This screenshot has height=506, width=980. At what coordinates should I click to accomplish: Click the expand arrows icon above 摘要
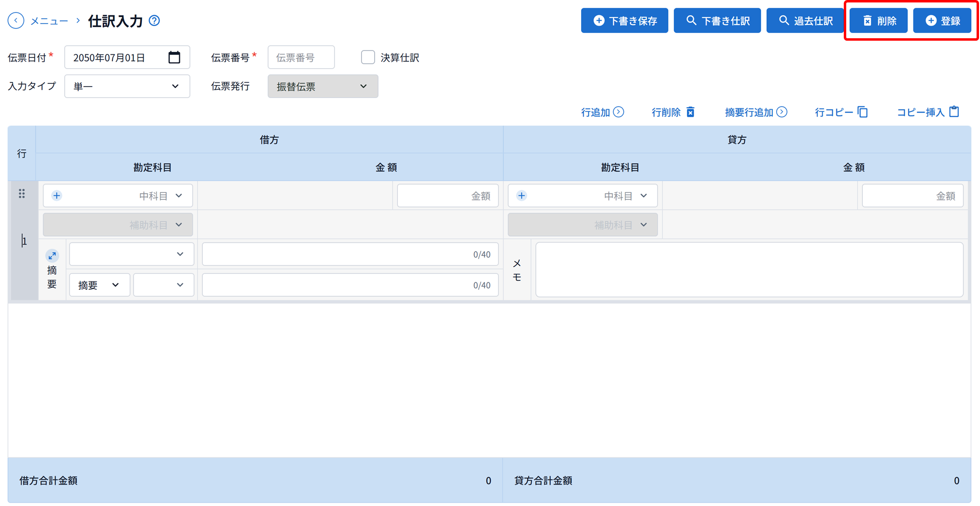[52, 255]
